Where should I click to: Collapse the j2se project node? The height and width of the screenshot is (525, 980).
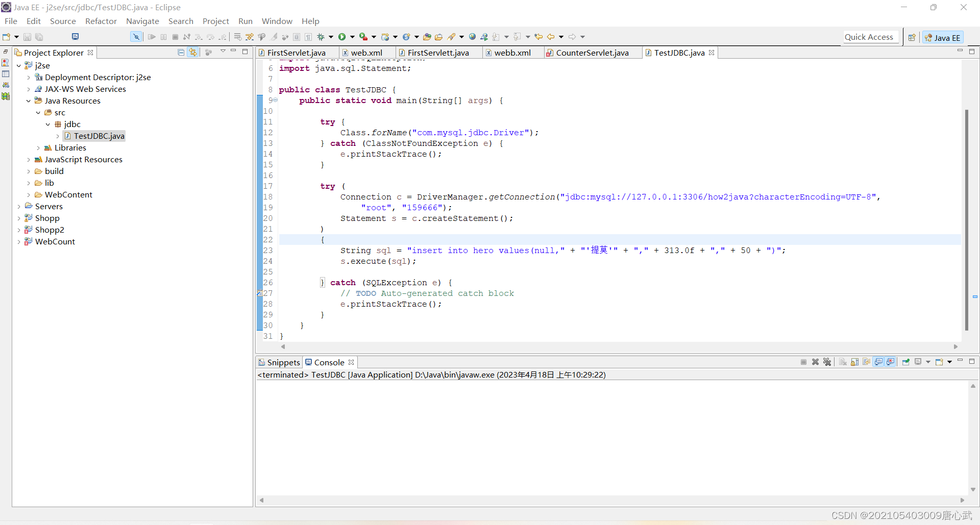[19, 65]
